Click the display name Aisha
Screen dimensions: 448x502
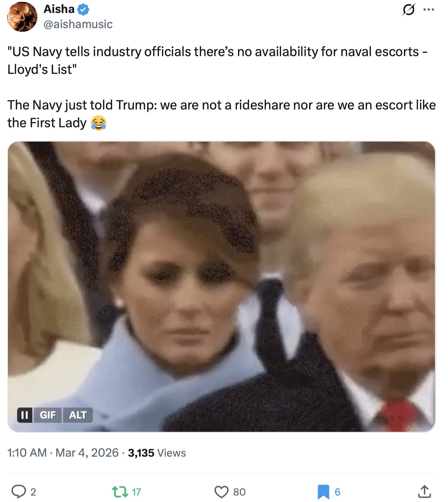59,9
